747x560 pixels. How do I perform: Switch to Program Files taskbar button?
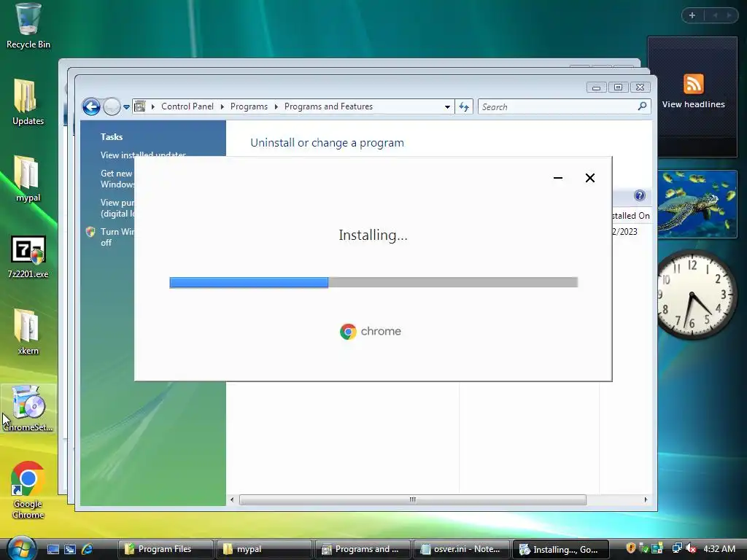(x=166, y=549)
